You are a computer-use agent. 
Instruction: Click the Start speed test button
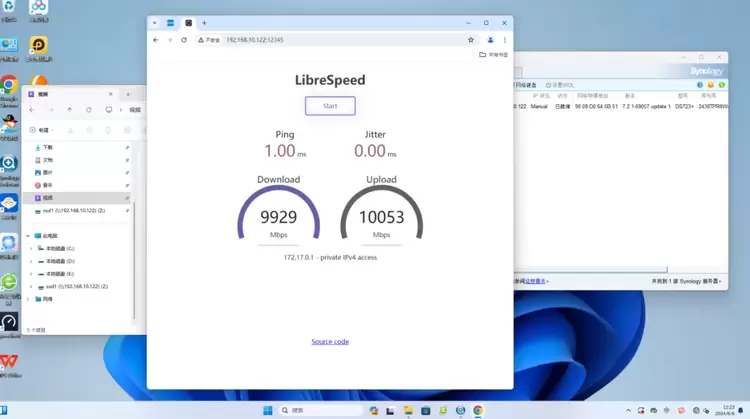click(x=330, y=106)
